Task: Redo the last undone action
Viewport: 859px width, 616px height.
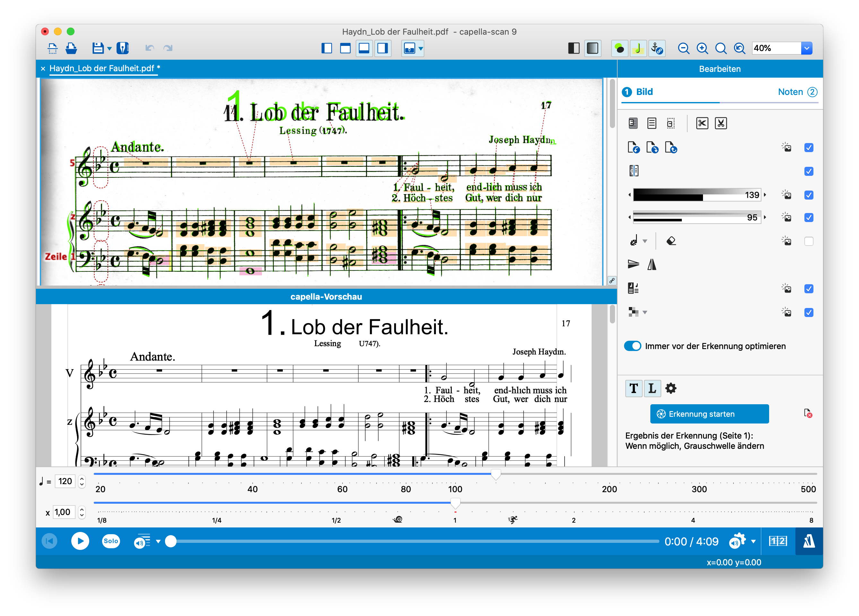Action: 168,48
